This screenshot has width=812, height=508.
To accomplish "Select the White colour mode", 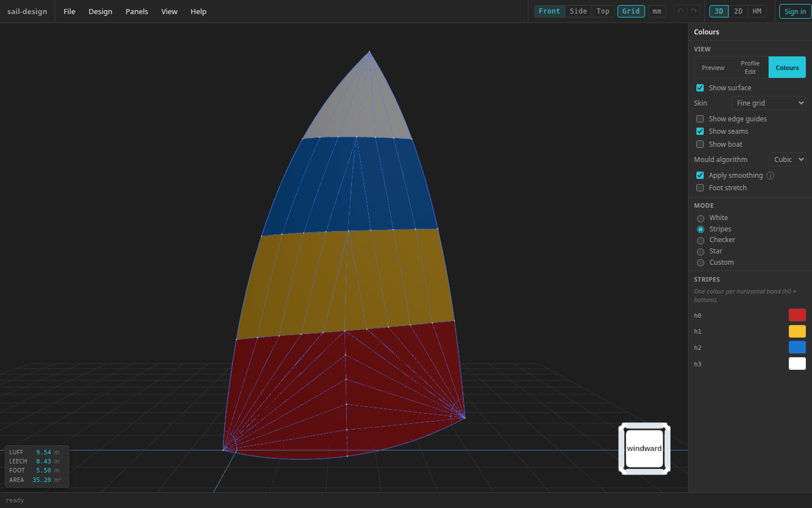I will click(x=700, y=218).
